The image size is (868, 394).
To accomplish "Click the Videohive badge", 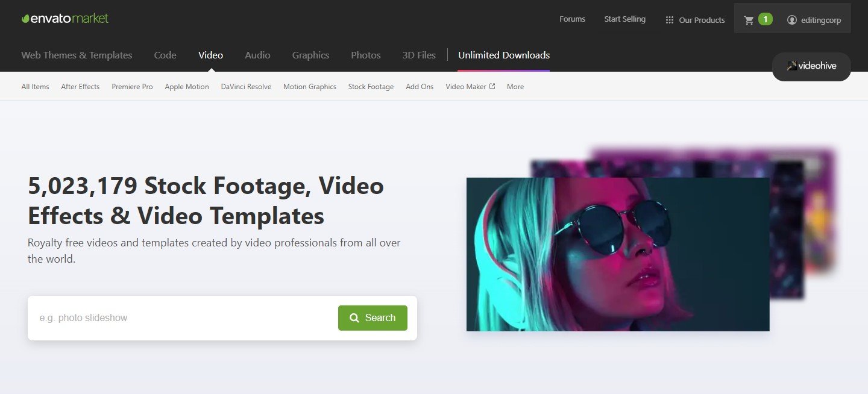I will pos(811,66).
